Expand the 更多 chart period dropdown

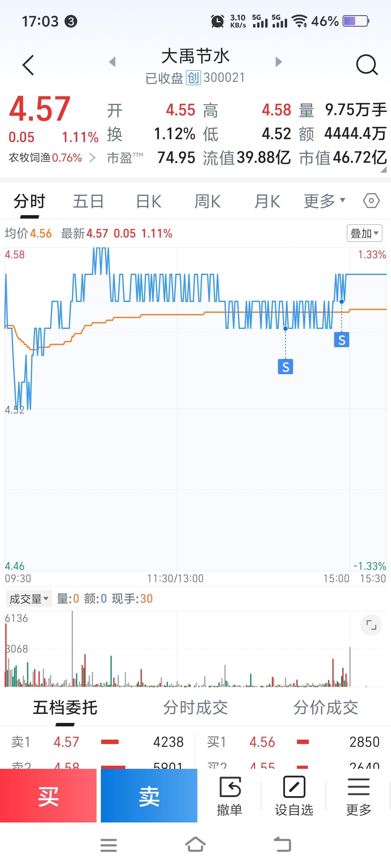tap(324, 201)
